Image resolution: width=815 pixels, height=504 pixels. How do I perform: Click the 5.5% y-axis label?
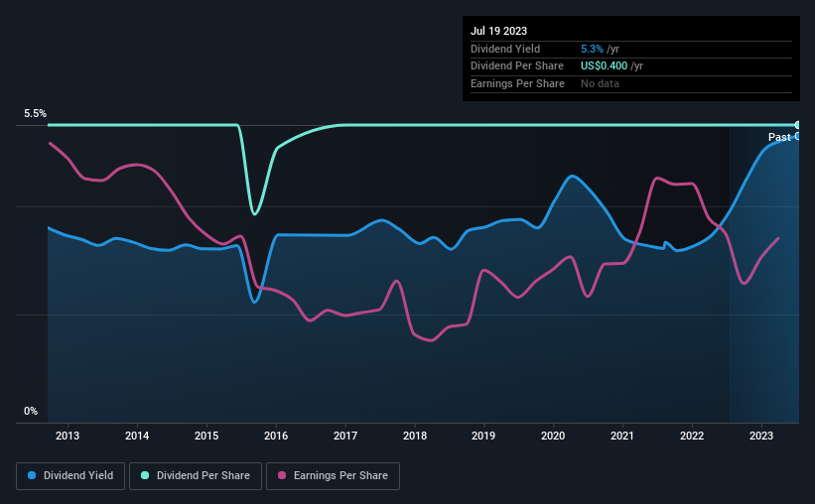tap(35, 113)
